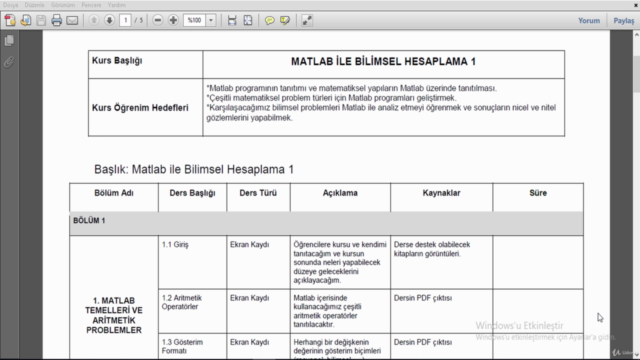The image size is (640, 360).
Task: Close the window with X button
Action: click(x=636, y=5)
